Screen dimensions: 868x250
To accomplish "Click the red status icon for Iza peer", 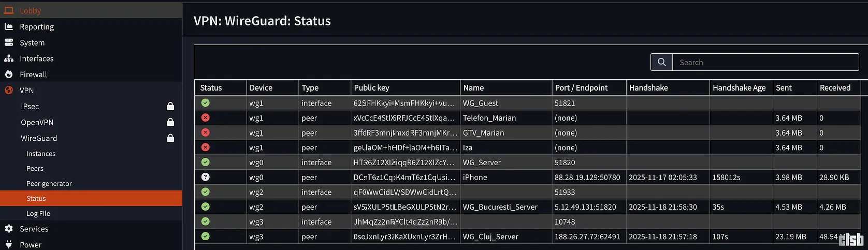I will tap(206, 148).
